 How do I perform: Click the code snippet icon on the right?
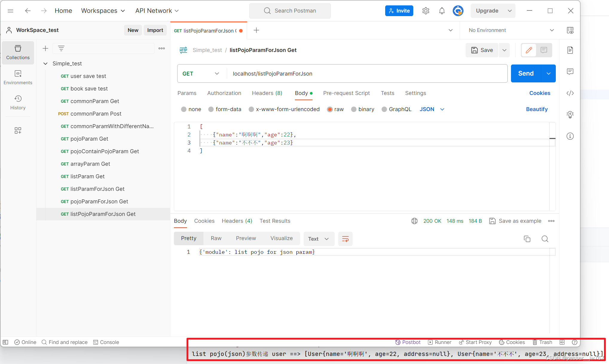tap(571, 93)
